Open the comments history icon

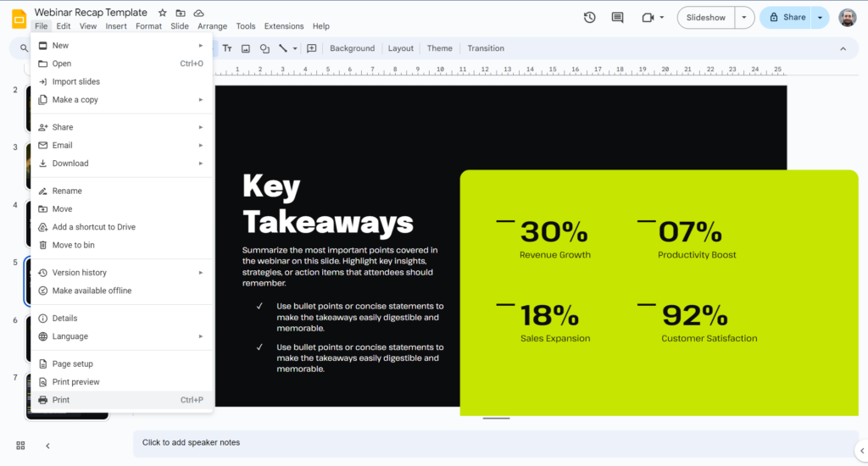click(x=617, y=18)
